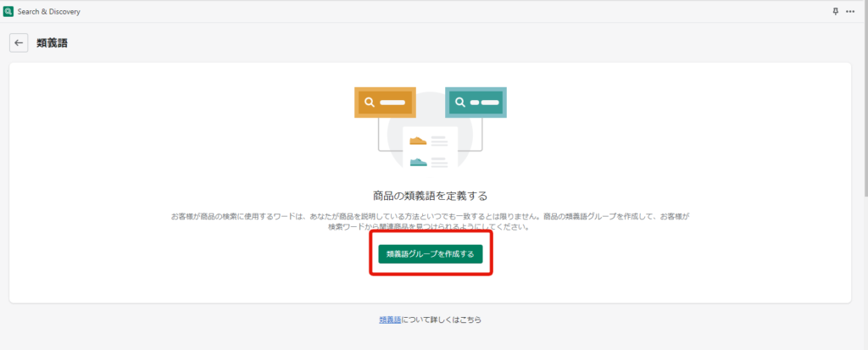Click the synonym description paragraph text
This screenshot has height=350, width=868.
pos(430,222)
